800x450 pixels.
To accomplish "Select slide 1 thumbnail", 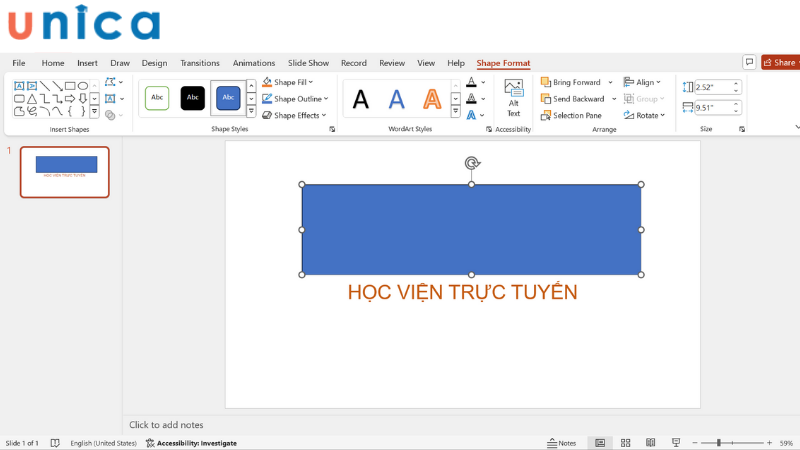I will point(65,172).
